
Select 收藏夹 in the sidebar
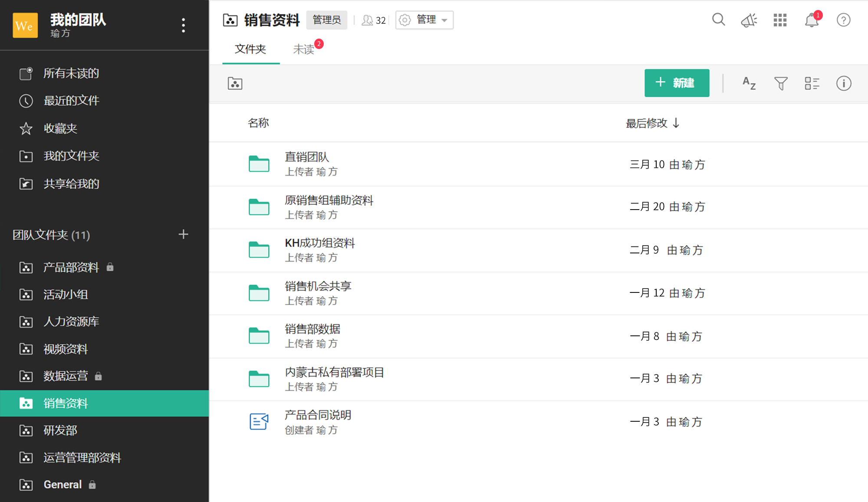pos(60,128)
